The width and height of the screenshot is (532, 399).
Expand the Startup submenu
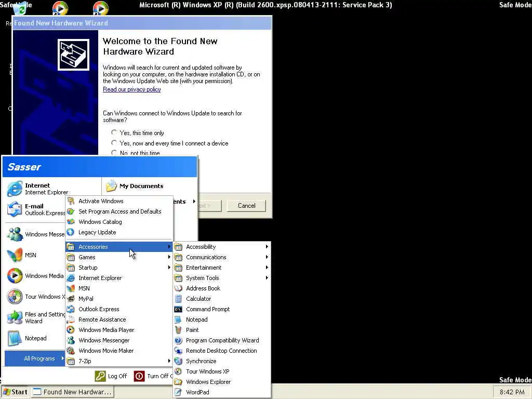click(119, 268)
